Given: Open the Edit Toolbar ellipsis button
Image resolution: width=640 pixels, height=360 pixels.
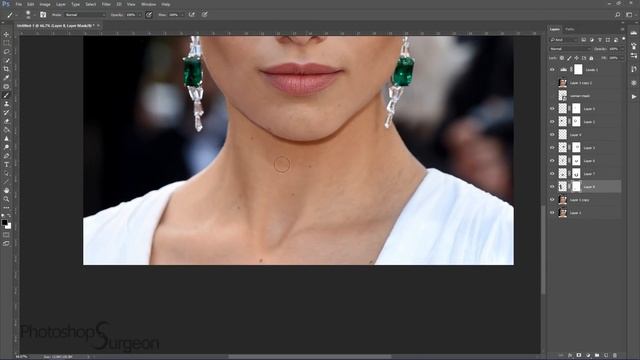Looking at the screenshot, I should [6, 207].
